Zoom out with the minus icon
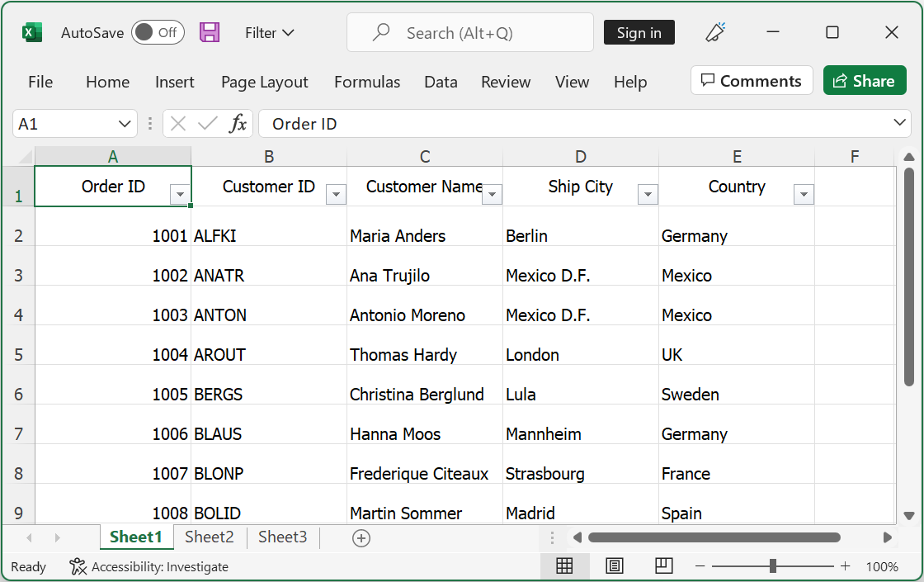924x582 pixels. click(x=700, y=566)
